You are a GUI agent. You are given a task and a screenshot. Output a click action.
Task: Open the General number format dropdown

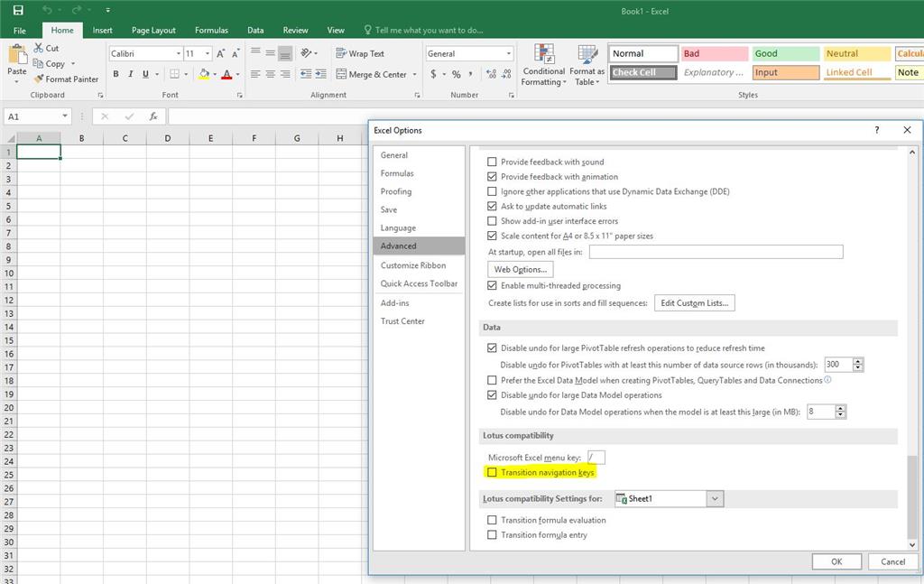pyautogui.click(x=509, y=53)
